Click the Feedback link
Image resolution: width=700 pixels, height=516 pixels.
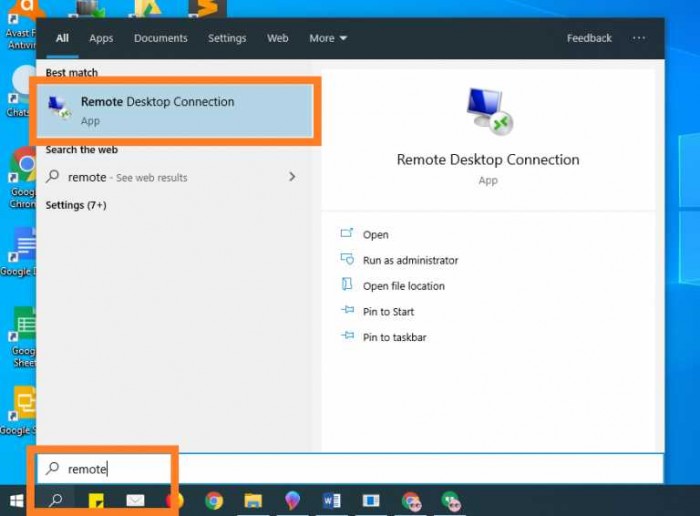coord(589,38)
